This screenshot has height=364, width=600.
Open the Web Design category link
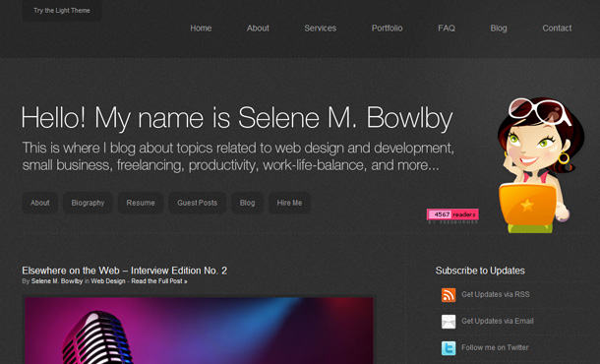point(108,281)
